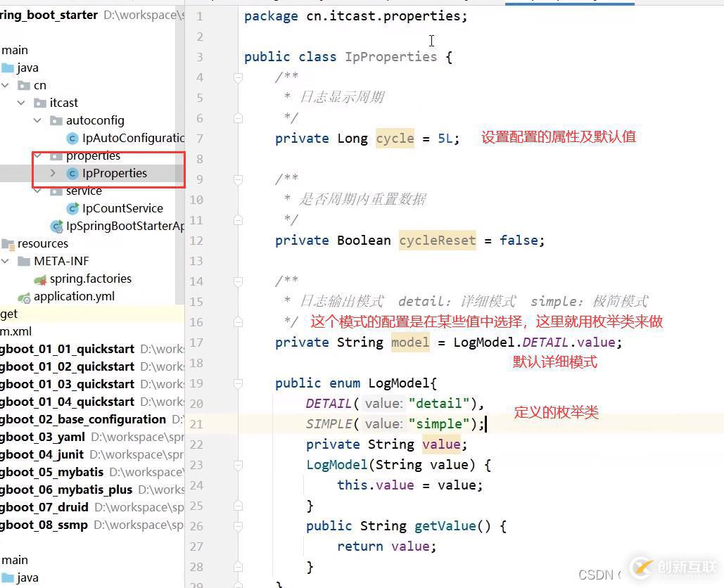Expand the IpProperties class node
The width and height of the screenshot is (724, 588).
[53, 173]
